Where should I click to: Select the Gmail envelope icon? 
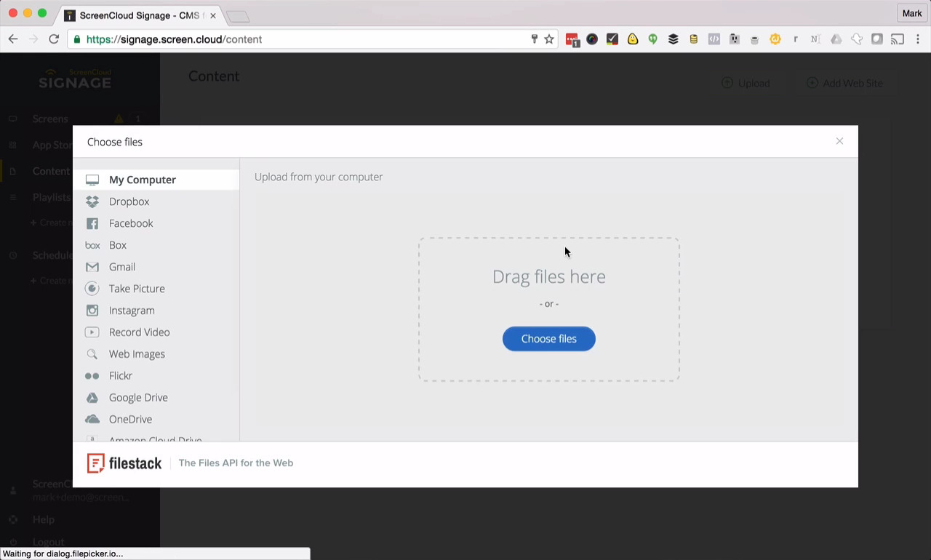(x=92, y=267)
